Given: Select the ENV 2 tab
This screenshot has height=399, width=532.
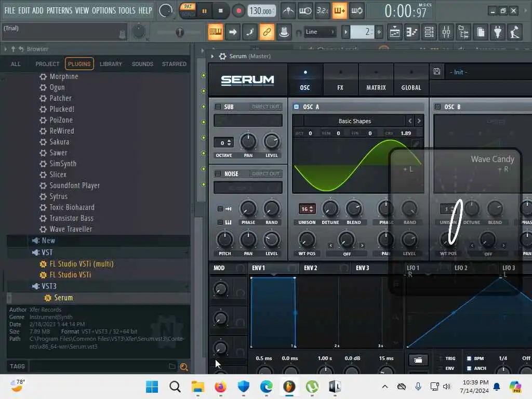Looking at the screenshot, I should 311,268.
